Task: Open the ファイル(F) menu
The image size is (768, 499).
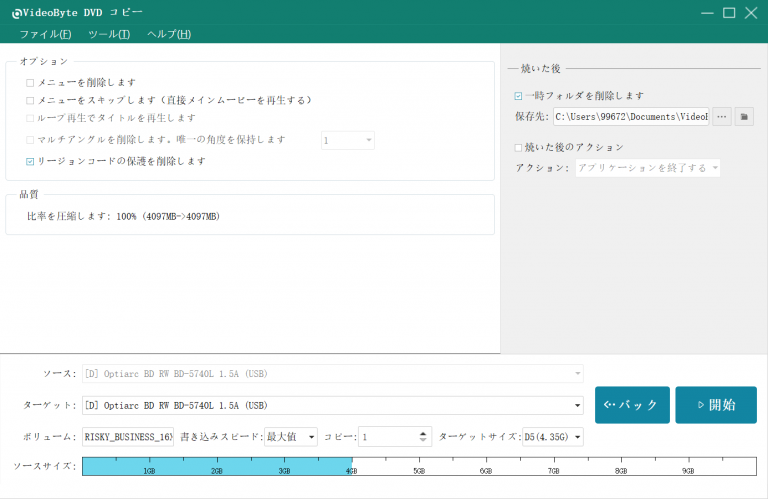Action: [45, 34]
